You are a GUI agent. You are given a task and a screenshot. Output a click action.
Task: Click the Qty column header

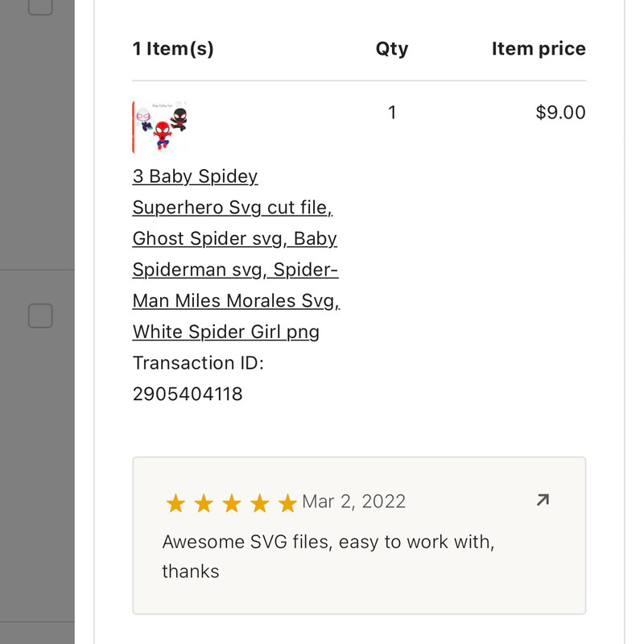(x=392, y=48)
